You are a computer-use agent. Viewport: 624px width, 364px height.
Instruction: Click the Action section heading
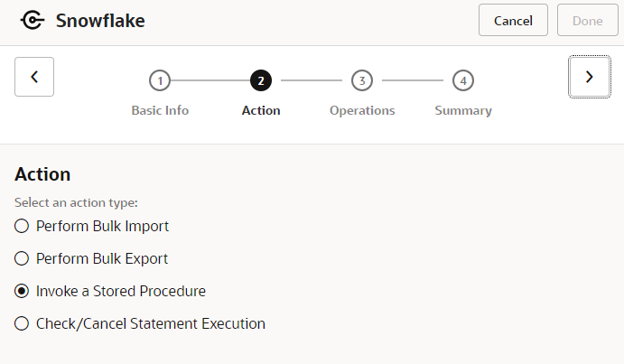[x=42, y=174]
